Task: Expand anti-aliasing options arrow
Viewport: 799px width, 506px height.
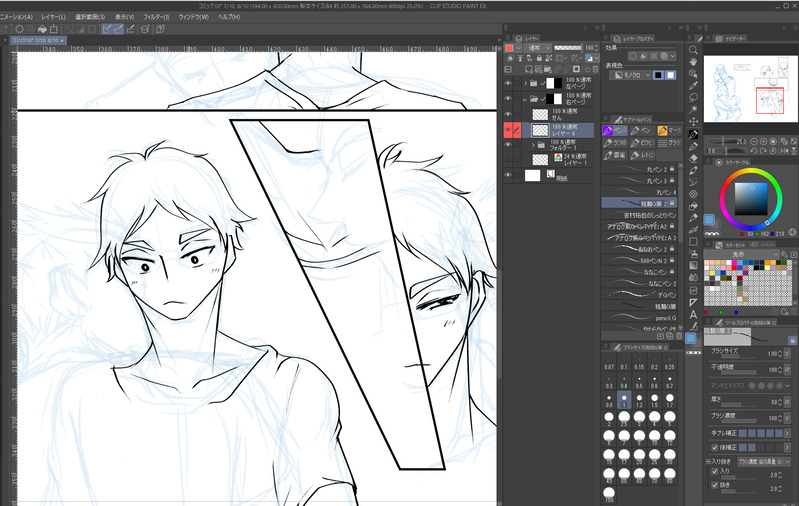Action: click(787, 386)
